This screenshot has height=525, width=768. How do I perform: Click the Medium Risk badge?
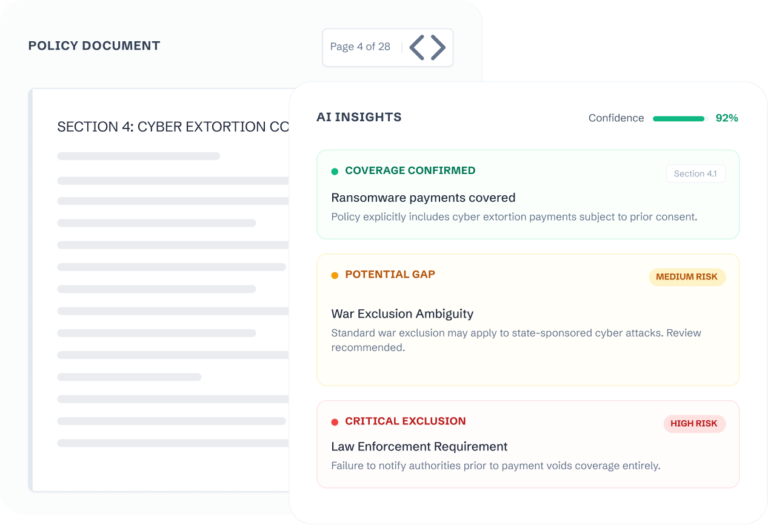click(x=687, y=277)
